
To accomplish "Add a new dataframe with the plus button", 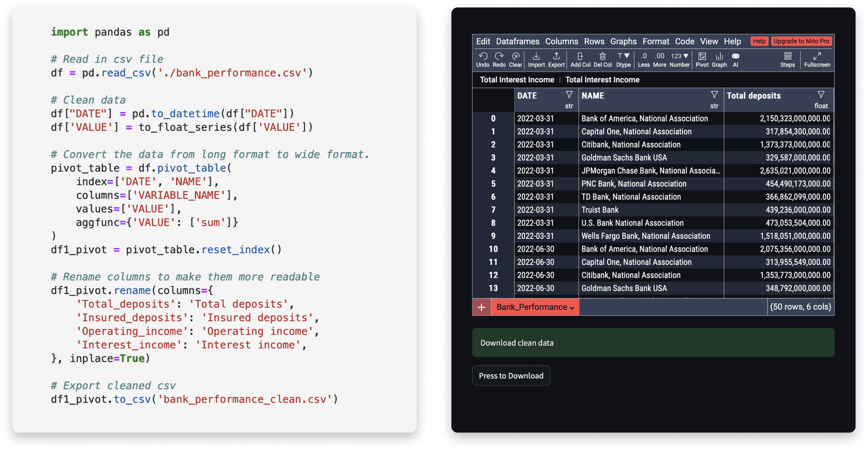I will tap(482, 307).
